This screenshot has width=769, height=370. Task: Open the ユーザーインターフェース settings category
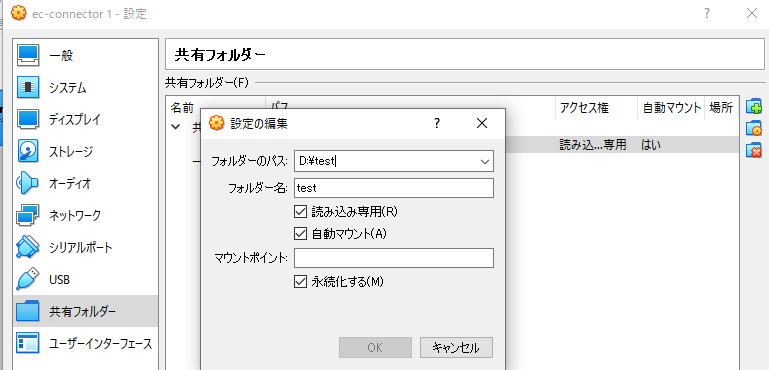85,343
